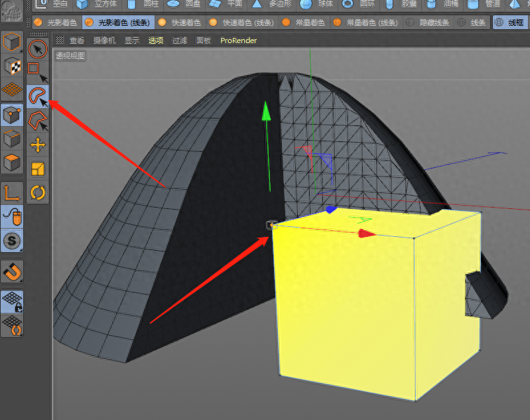530x420 pixels.
Task: Switch display to 隐藏线条
Action: coord(429,23)
